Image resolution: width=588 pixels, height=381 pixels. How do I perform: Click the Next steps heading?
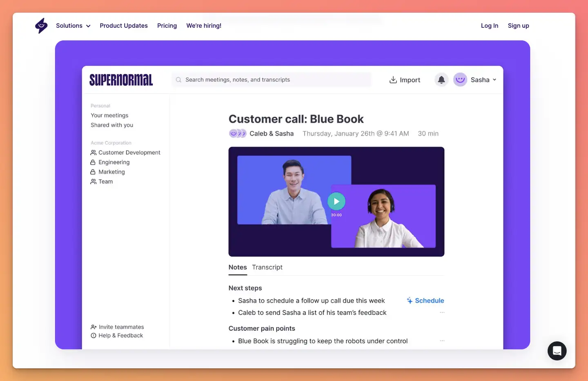pos(245,288)
